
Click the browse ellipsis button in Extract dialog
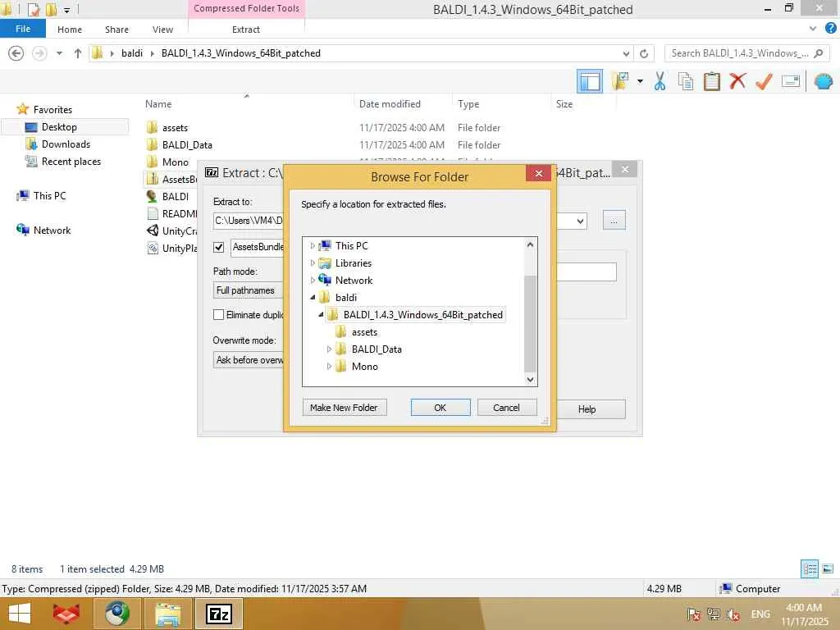click(x=614, y=221)
